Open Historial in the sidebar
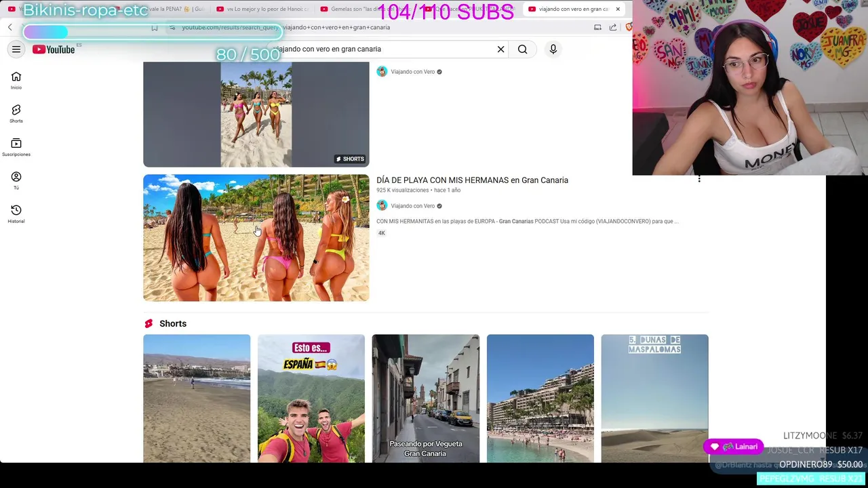The image size is (868, 488). pyautogui.click(x=16, y=213)
